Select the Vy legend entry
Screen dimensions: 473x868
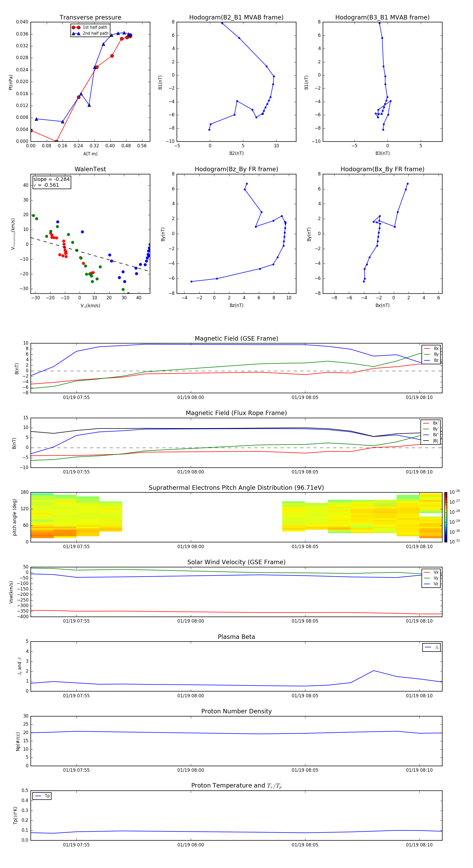tap(431, 578)
